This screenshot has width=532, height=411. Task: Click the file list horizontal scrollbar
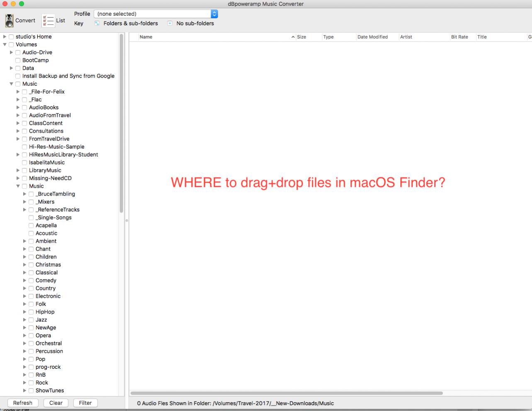287,393
